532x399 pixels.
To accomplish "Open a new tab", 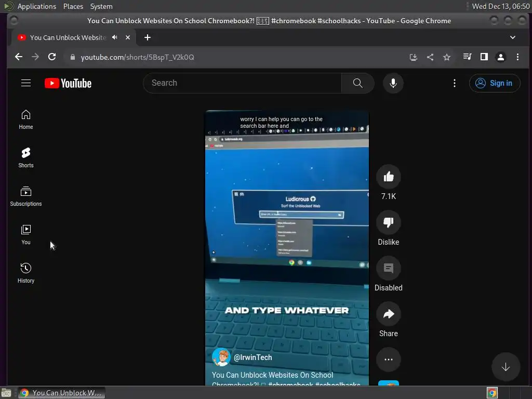I will point(147,37).
